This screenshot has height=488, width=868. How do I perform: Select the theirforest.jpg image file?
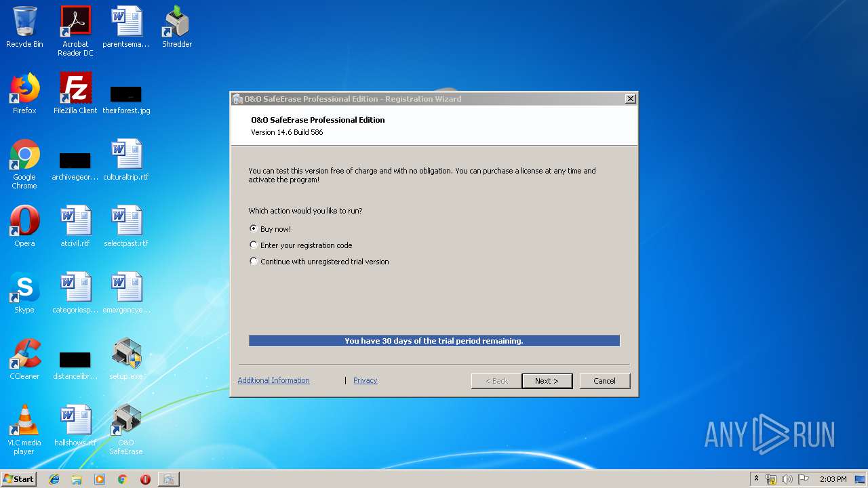[x=126, y=100]
